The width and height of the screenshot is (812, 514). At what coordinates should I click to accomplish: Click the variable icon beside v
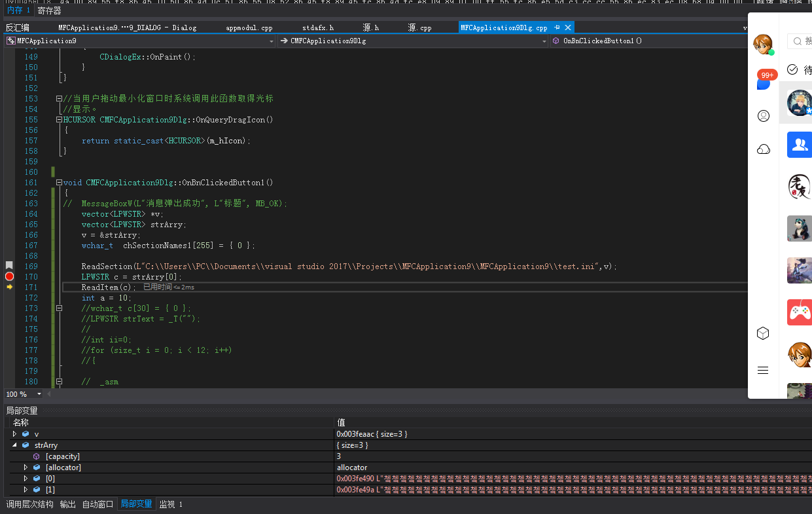26,434
